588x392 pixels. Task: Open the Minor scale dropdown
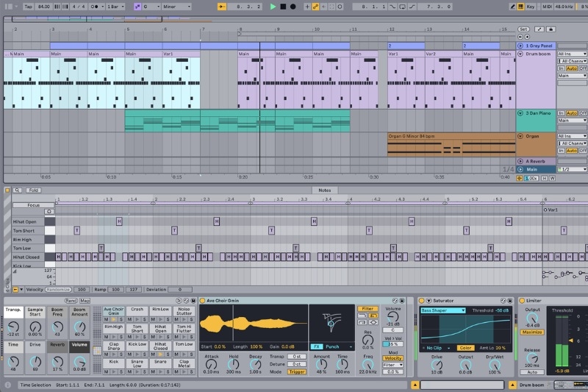(x=176, y=7)
